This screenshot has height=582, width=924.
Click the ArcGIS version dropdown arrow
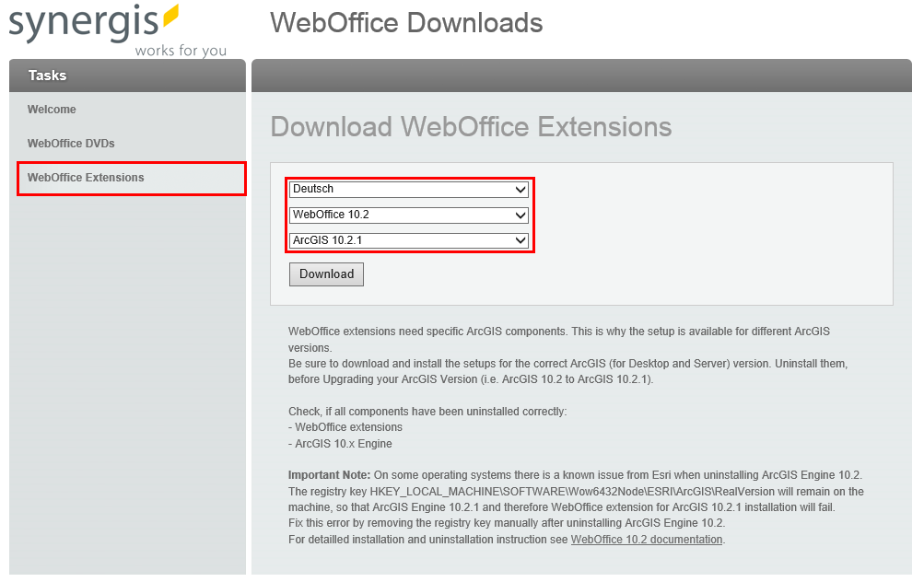[522, 240]
